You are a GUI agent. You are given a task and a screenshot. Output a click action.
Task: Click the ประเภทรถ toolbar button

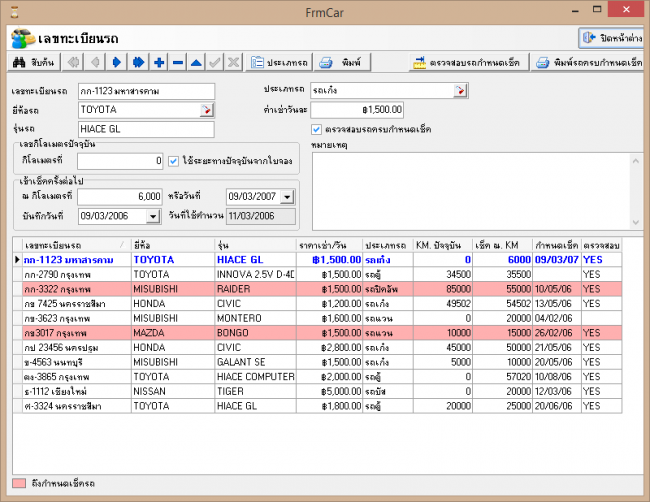(278, 62)
